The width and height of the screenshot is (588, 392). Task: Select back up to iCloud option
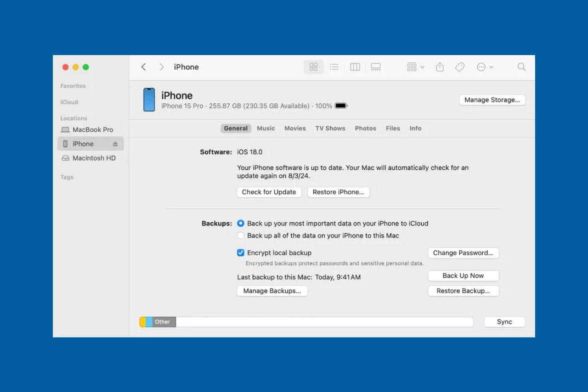point(241,224)
